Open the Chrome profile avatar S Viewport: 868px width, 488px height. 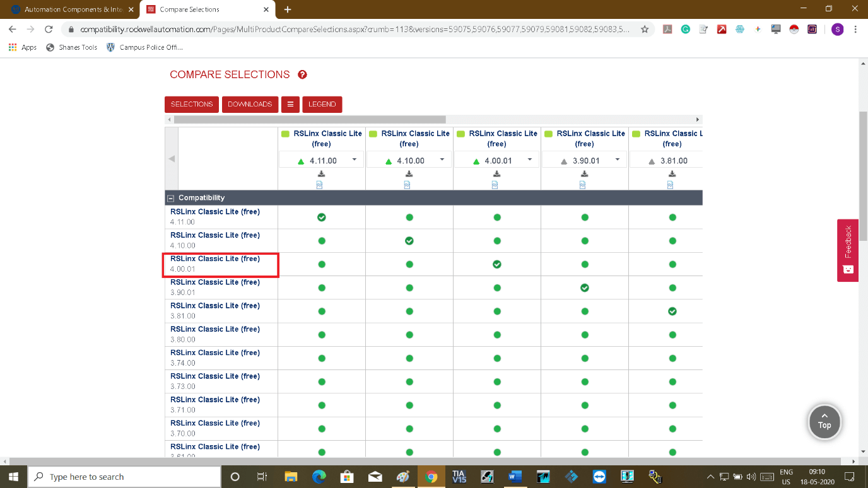click(837, 29)
